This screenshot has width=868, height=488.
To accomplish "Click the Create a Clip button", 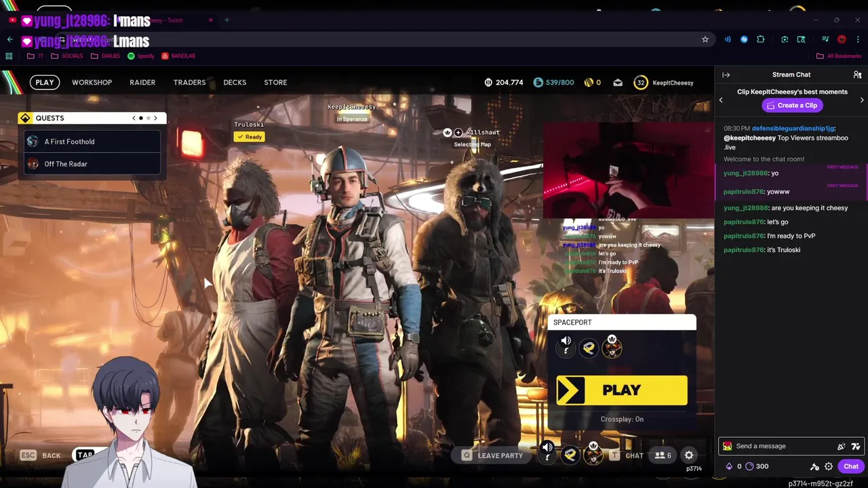I will click(x=791, y=105).
